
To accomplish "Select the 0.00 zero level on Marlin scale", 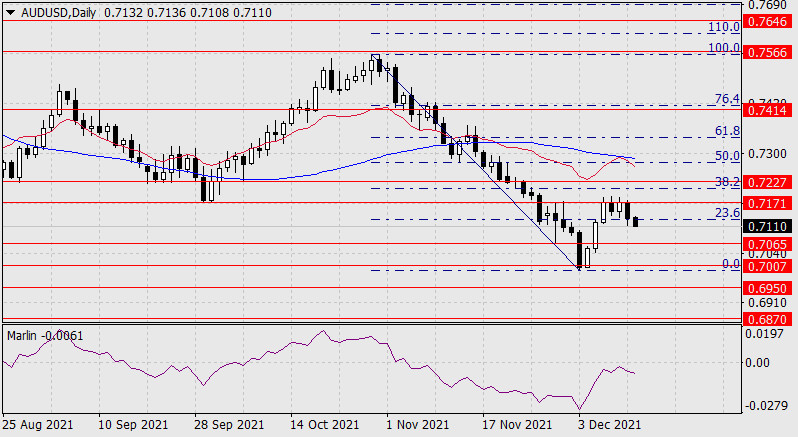I will click(x=757, y=363).
